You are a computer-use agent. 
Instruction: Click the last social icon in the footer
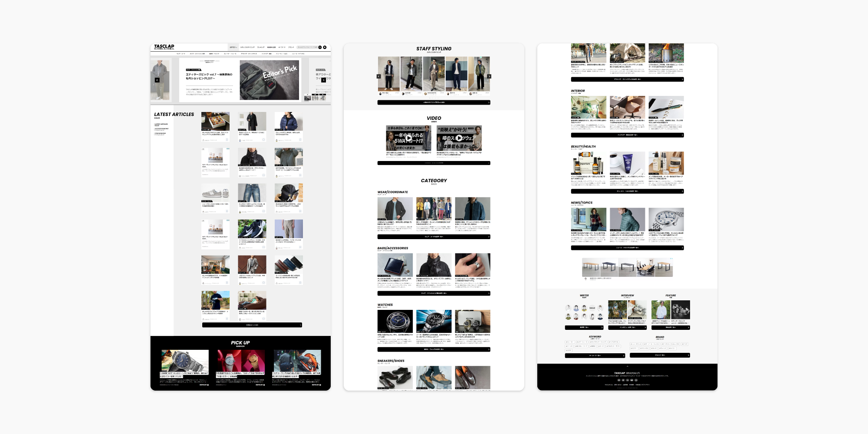click(636, 380)
